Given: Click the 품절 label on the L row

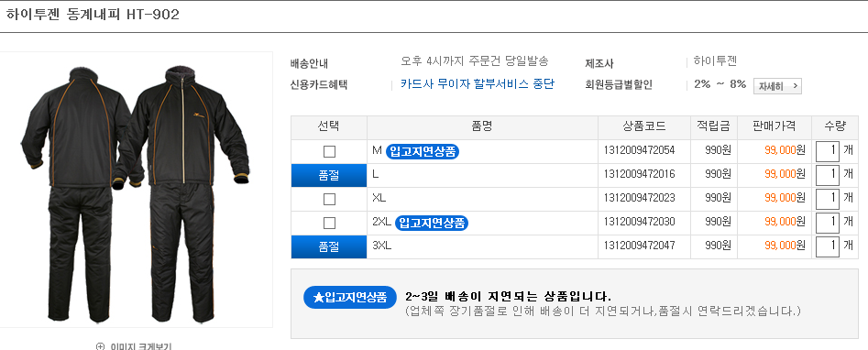Looking at the screenshot, I should 329,175.
